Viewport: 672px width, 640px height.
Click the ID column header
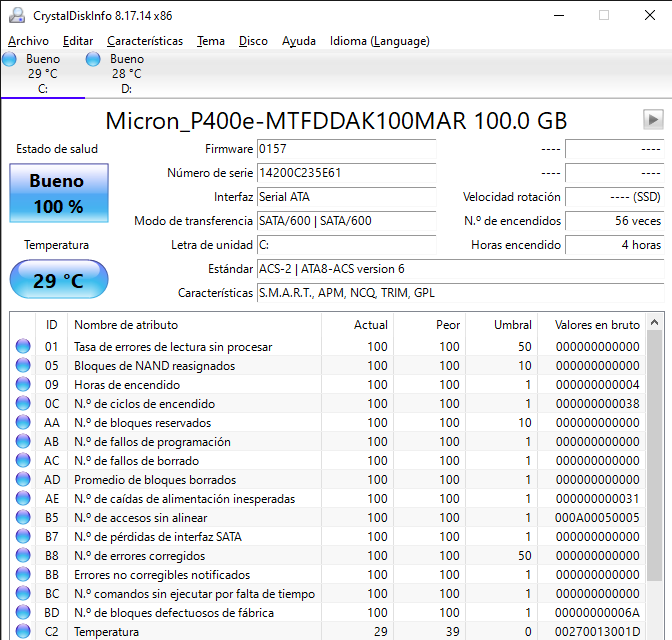[x=51, y=325]
